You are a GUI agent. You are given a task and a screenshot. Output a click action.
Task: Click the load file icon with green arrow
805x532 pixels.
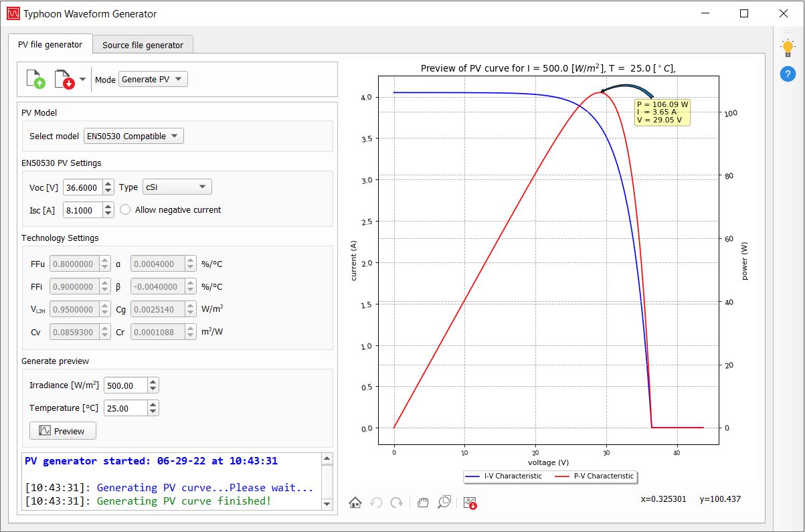[35, 79]
